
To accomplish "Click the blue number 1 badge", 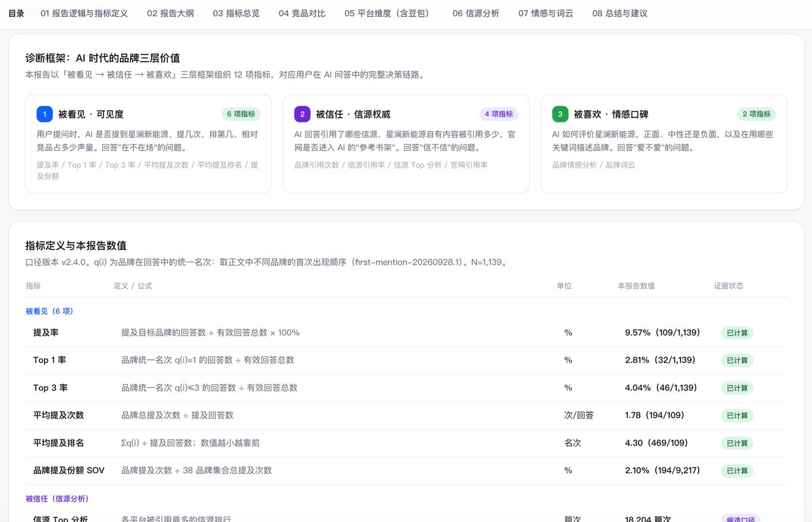I will [44, 114].
